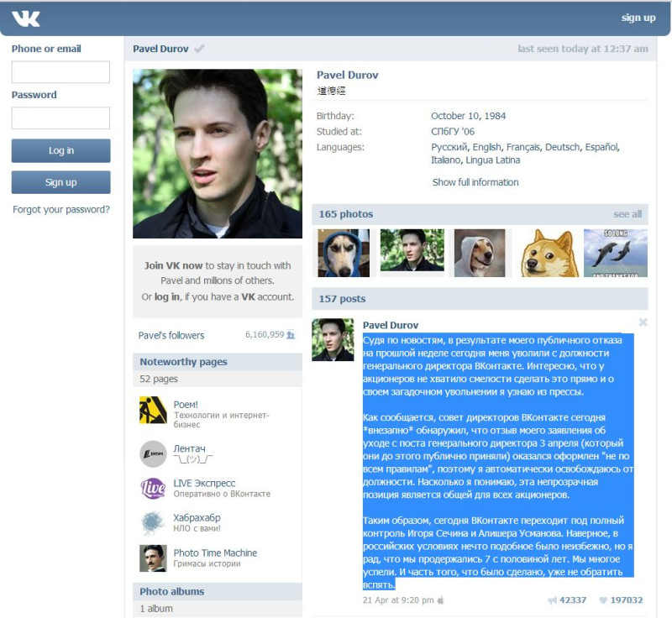This screenshot has height=618, width=672.
Task: Click the Français language link
Action: coord(522,147)
